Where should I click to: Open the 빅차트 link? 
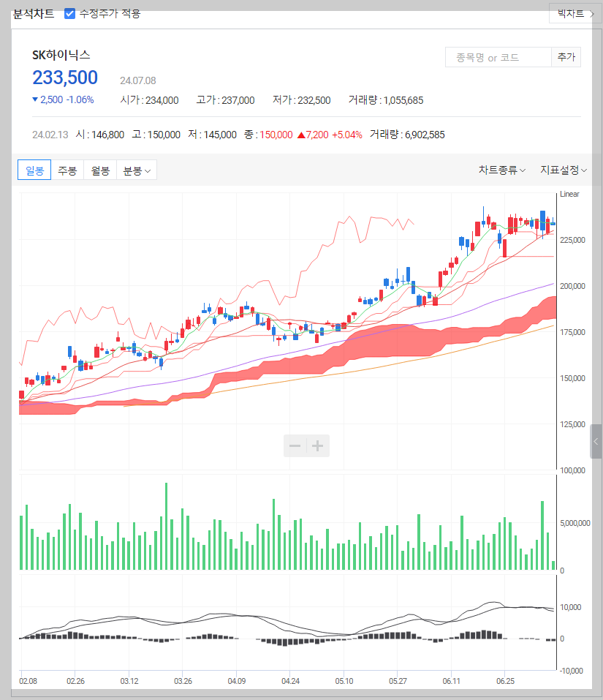tap(575, 14)
